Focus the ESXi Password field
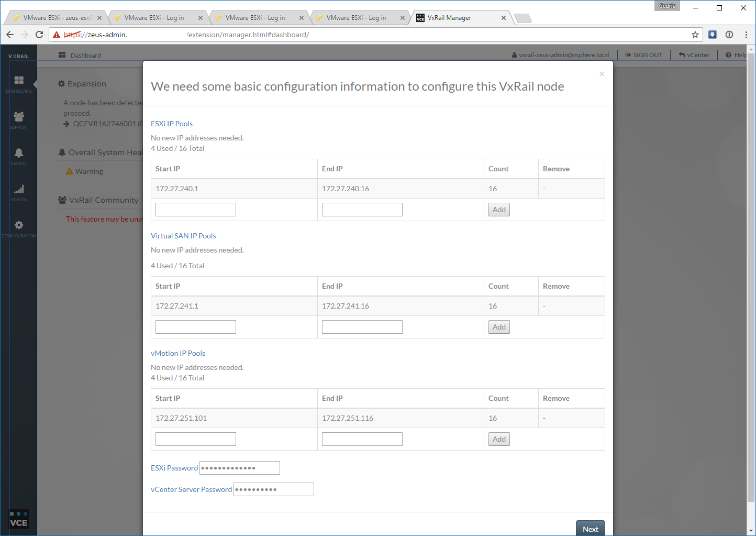The width and height of the screenshot is (756, 536). click(239, 468)
